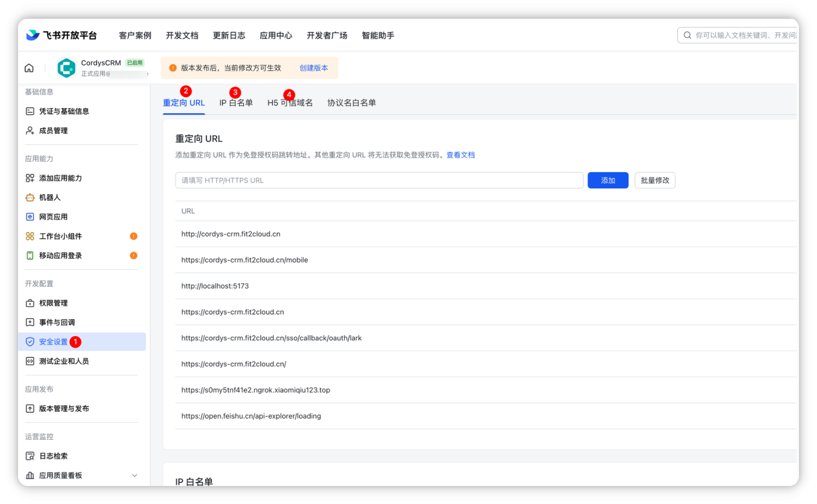Click the CordysCRM app avatar icon
This screenshot has height=504, width=817.
point(66,68)
